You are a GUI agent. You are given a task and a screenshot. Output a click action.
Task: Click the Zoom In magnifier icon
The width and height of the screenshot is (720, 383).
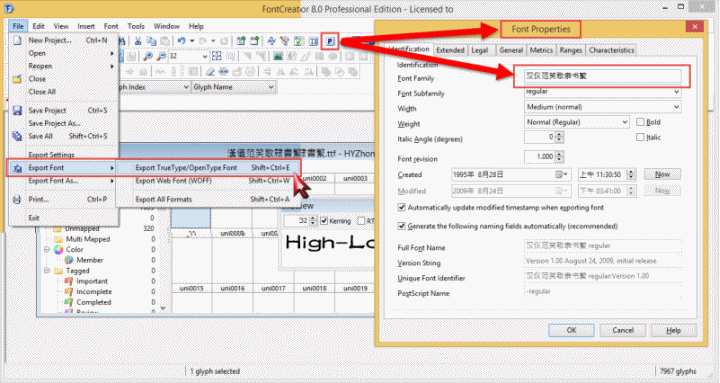click(x=147, y=56)
